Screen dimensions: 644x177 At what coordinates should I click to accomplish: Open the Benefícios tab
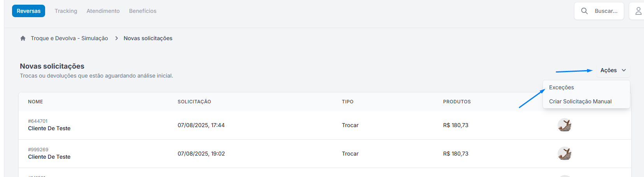(143, 11)
